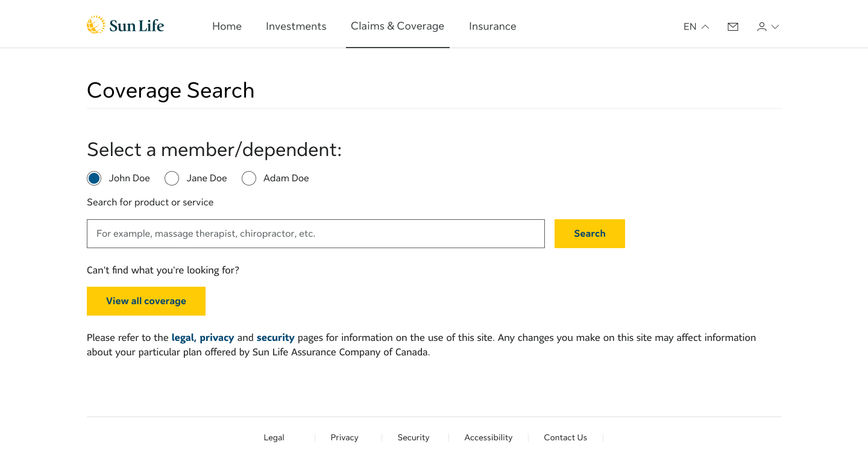The height and width of the screenshot is (468, 868).
Task: Go to Home in navigation
Action: (227, 27)
